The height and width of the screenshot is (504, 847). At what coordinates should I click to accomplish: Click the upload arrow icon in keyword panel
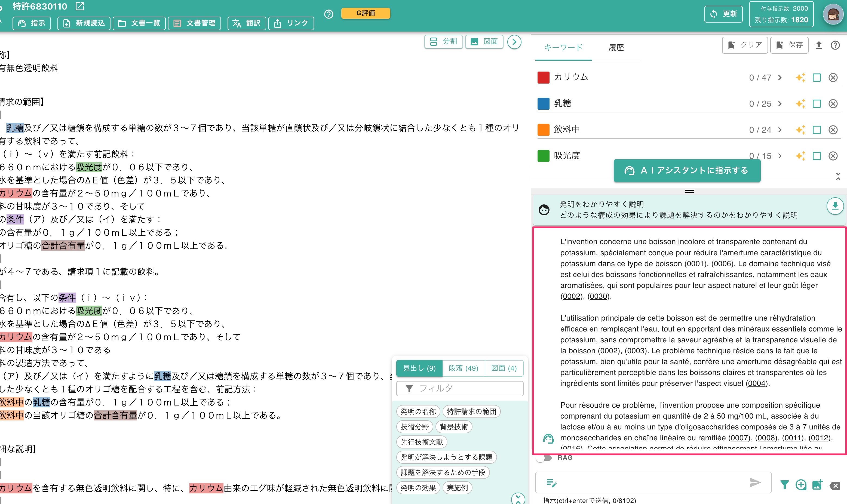tap(819, 45)
